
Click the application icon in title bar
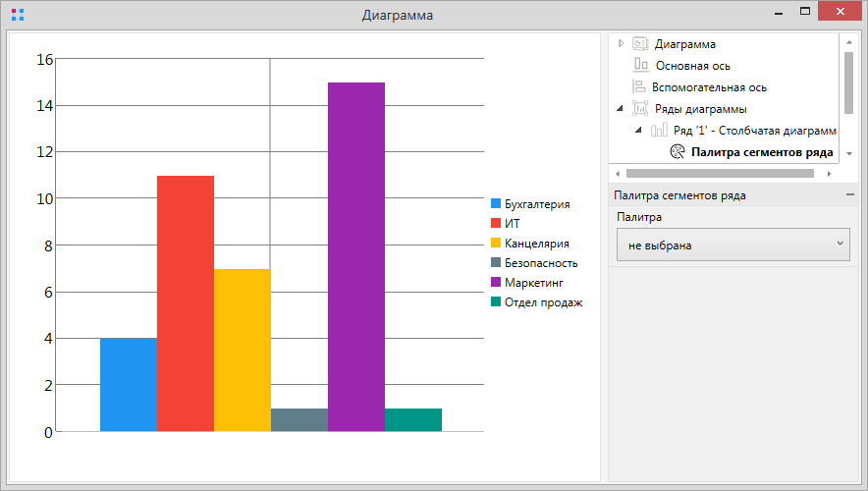tap(16, 16)
